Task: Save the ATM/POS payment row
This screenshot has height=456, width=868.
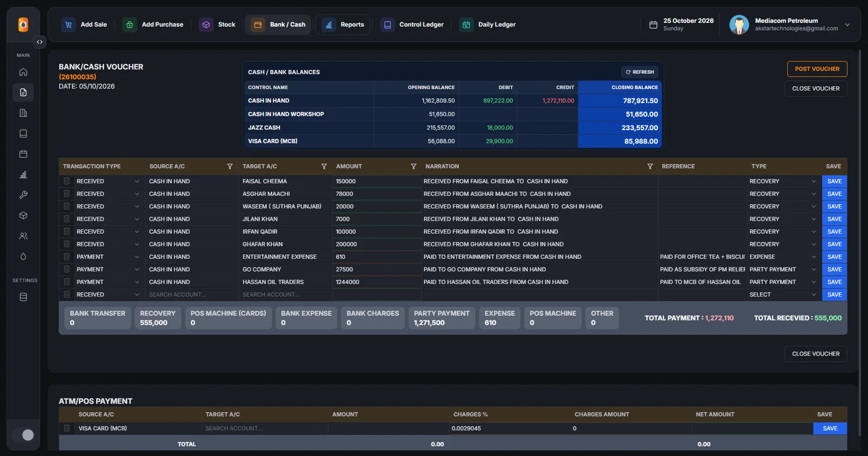Action: [830, 428]
